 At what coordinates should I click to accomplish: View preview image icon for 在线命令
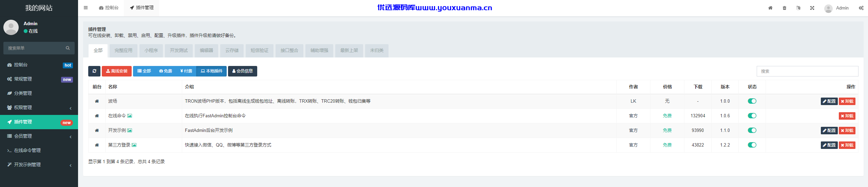click(130, 116)
